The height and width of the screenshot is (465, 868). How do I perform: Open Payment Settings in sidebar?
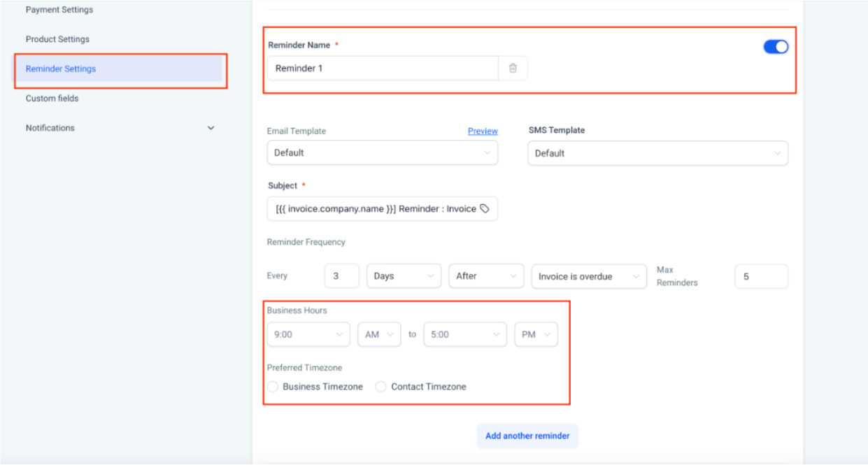pos(59,10)
